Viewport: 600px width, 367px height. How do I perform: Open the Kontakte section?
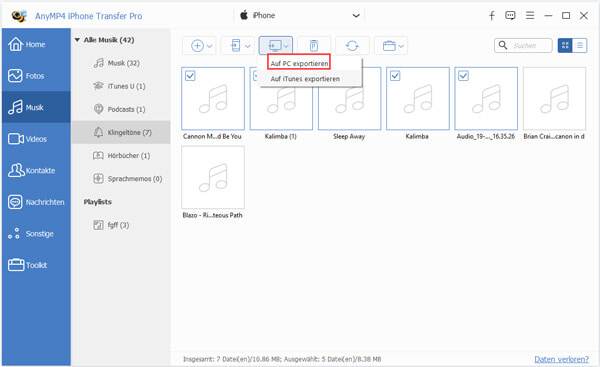[36, 170]
